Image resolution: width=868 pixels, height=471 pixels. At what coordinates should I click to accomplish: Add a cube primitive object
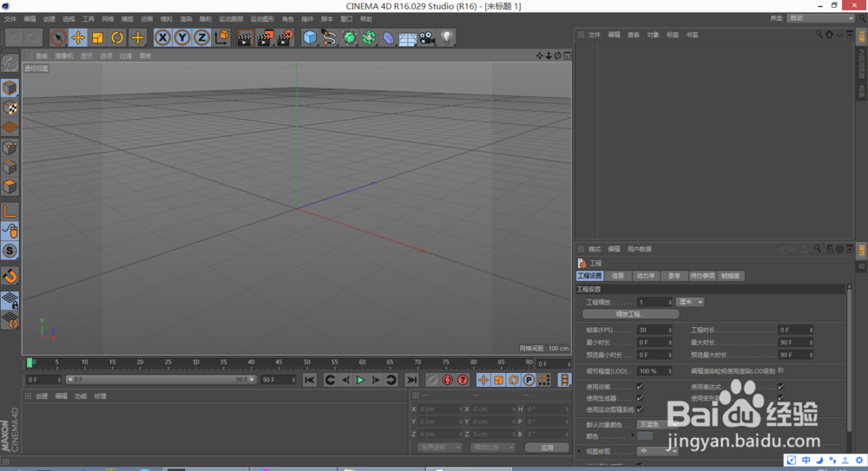point(310,37)
